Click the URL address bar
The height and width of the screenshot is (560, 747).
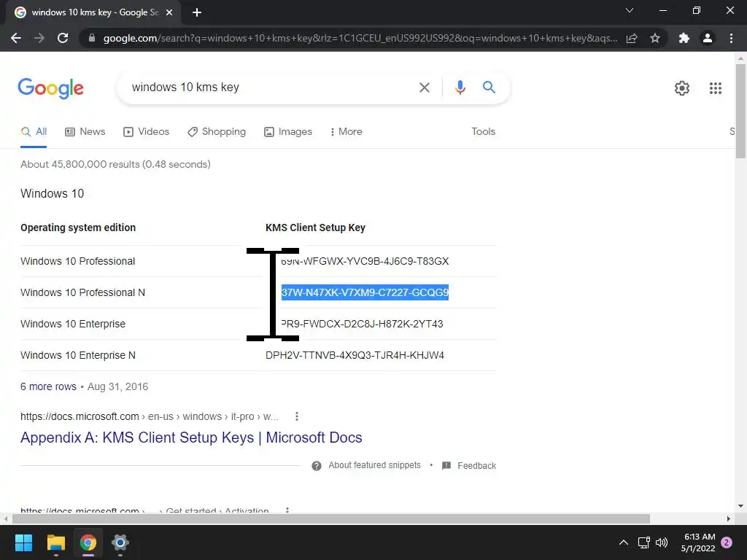tap(360, 38)
